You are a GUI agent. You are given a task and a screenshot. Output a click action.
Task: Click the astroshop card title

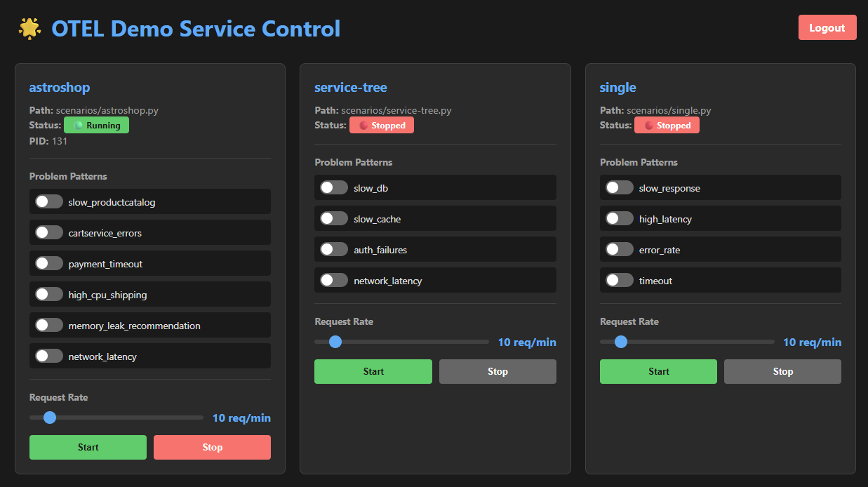[60, 88]
